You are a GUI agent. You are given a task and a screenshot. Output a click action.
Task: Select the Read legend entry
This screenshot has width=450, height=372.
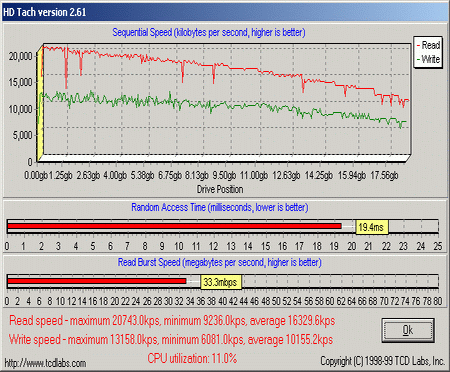coord(428,45)
